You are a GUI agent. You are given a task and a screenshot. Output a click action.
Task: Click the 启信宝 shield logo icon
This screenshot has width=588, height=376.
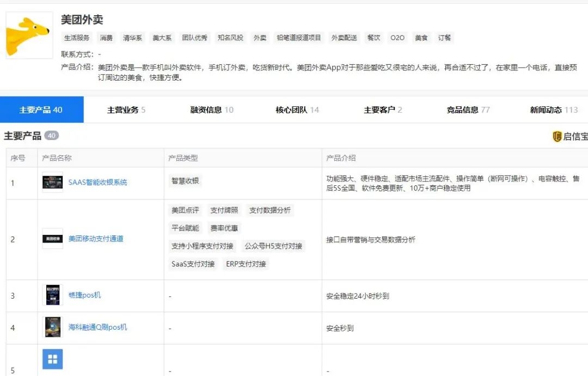(558, 136)
